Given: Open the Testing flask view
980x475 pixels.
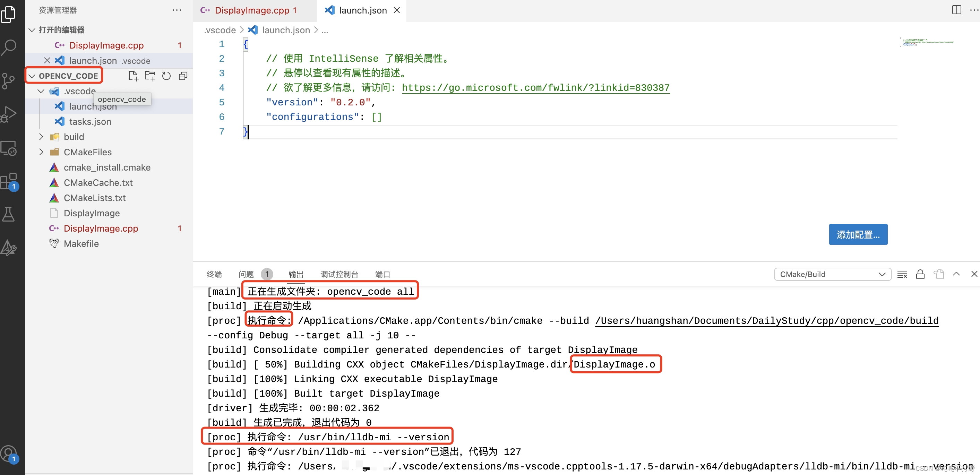Looking at the screenshot, I should pyautogui.click(x=8, y=215).
